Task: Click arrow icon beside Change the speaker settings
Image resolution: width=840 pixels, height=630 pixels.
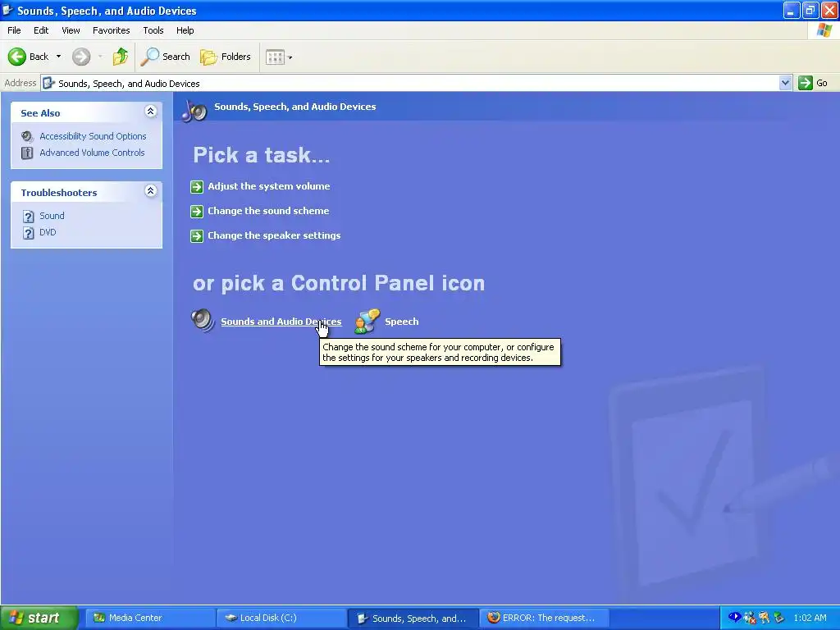Action: point(197,235)
